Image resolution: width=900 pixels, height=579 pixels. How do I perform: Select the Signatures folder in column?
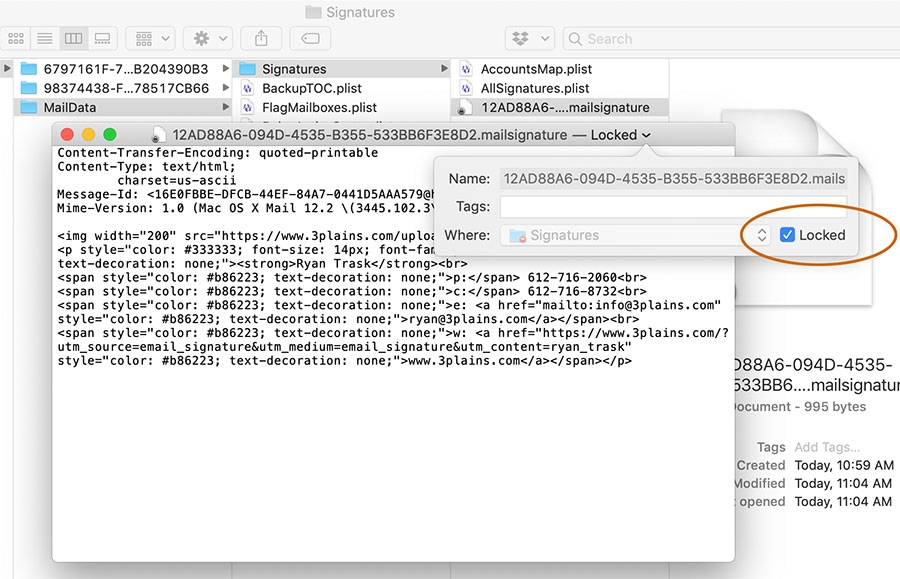tap(342, 69)
